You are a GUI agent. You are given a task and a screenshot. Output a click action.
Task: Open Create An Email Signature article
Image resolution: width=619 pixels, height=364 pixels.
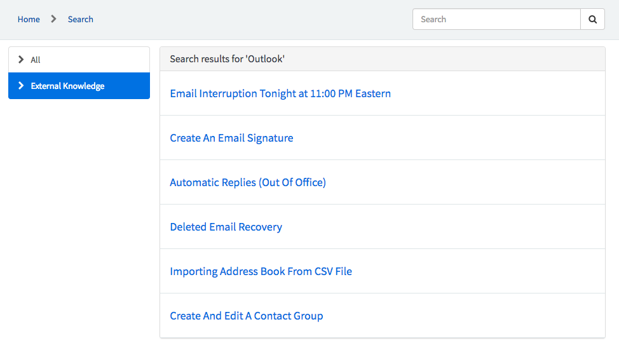(231, 138)
